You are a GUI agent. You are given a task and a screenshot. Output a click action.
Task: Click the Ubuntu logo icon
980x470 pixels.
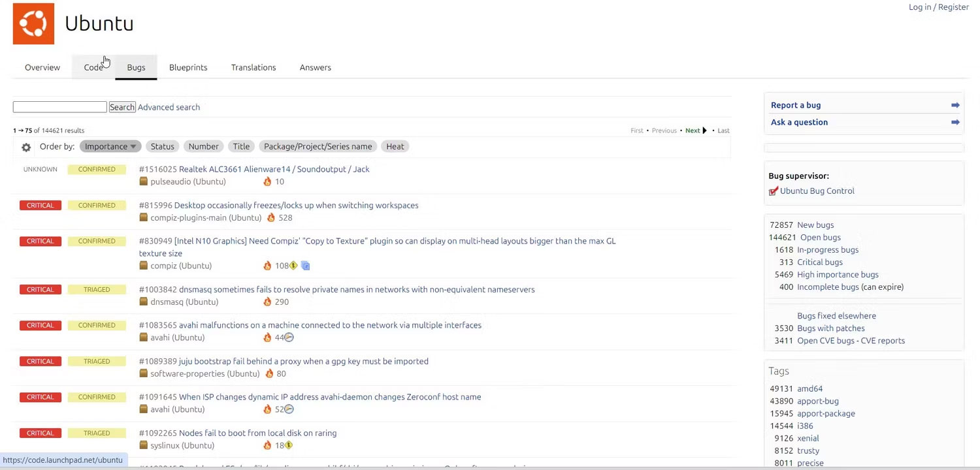pos(33,23)
